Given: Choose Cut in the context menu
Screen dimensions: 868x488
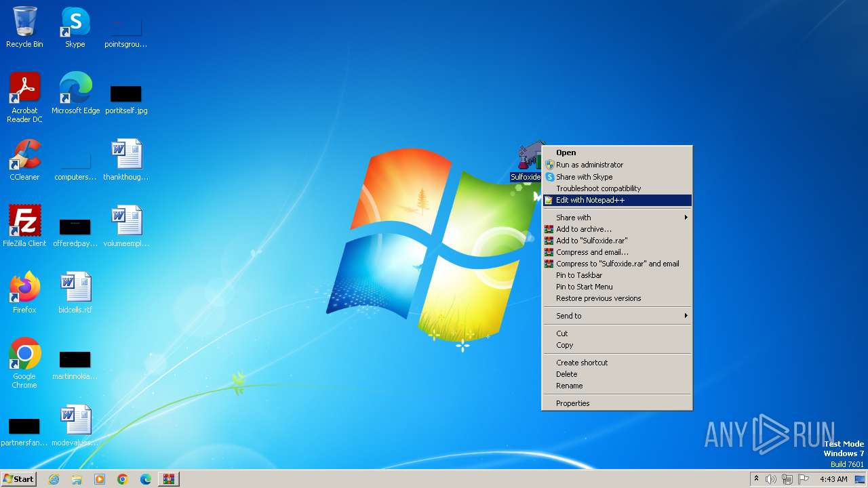Looking at the screenshot, I should tap(617, 333).
